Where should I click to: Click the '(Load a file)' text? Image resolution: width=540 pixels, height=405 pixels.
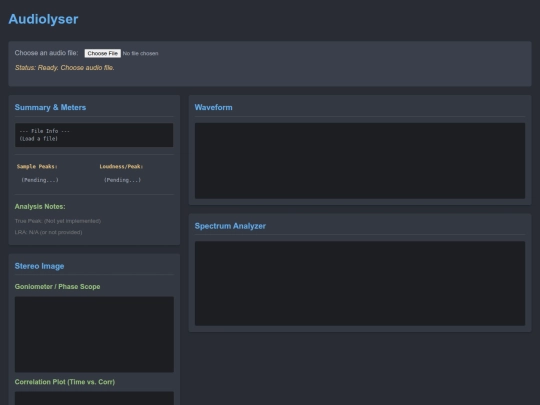tap(39, 138)
